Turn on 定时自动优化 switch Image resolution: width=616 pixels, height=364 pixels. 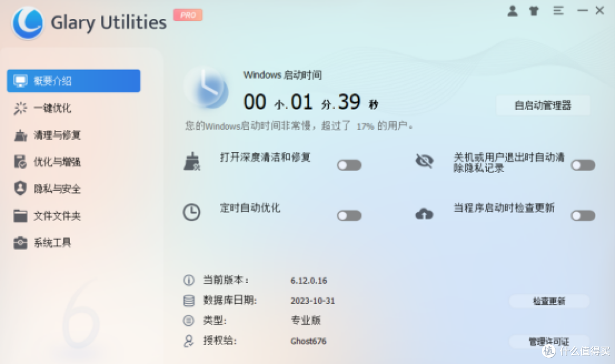tap(349, 215)
